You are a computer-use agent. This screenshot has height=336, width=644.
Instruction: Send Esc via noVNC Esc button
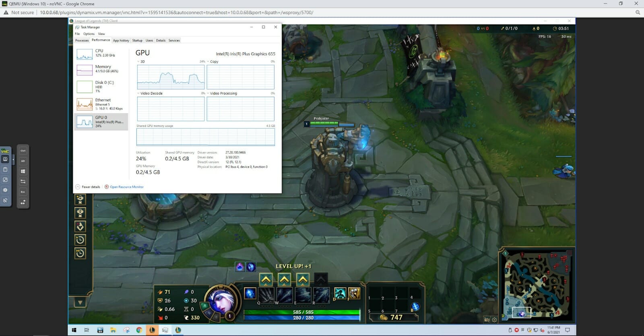(23, 192)
